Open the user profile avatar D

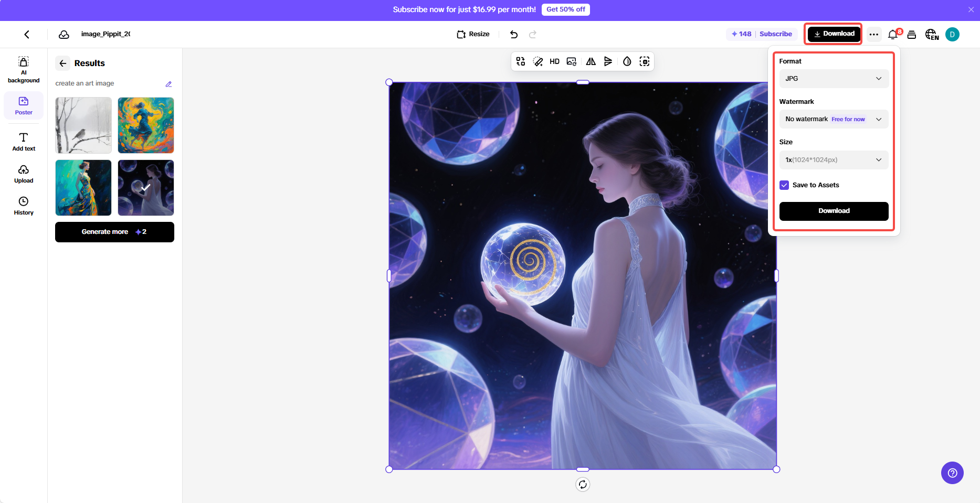pos(952,35)
